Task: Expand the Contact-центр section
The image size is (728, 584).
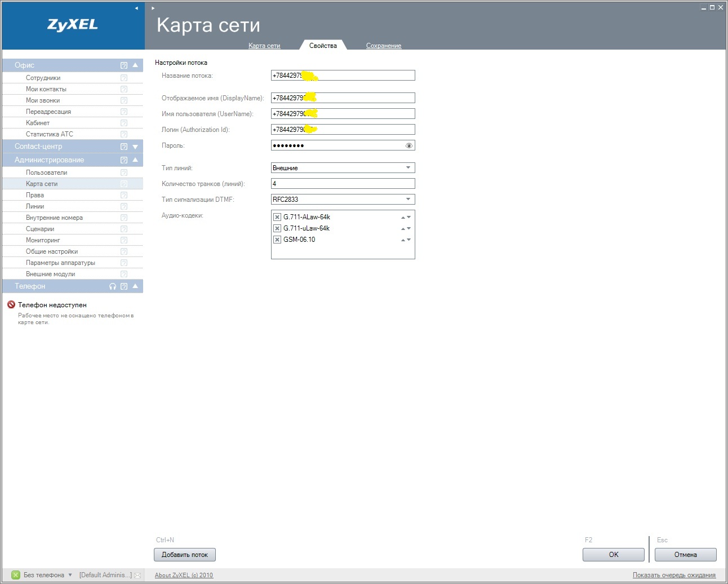Action: click(135, 147)
